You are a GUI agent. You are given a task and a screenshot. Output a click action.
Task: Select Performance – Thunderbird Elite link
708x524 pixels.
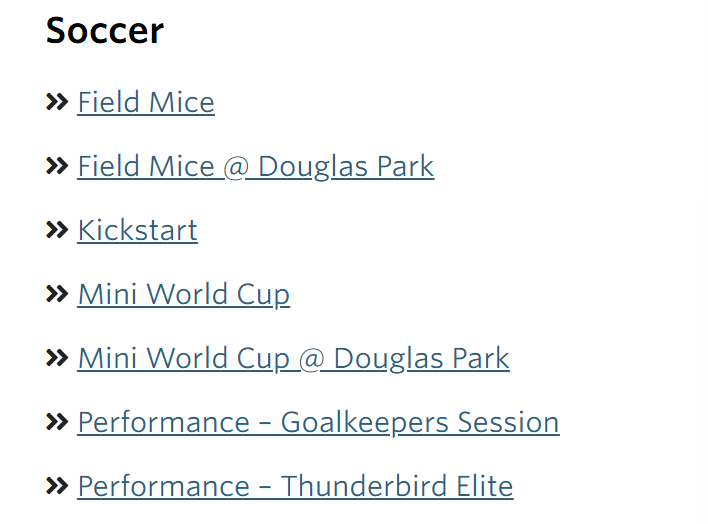pyautogui.click(x=295, y=486)
